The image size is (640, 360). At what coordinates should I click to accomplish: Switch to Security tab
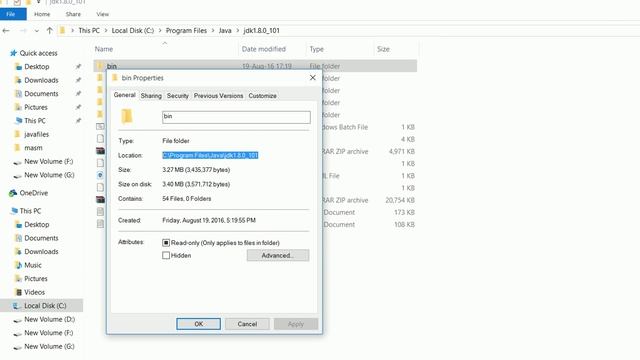tap(178, 96)
